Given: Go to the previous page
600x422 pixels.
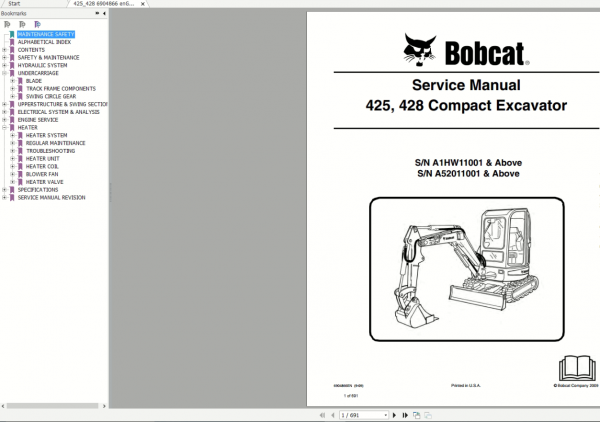Looking at the screenshot, I should tap(333, 415).
